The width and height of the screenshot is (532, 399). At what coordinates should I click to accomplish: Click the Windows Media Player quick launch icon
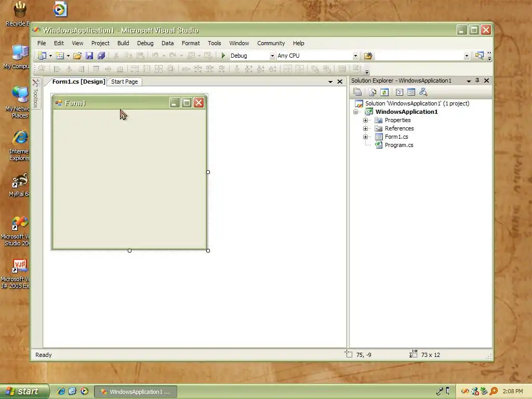[84, 391]
